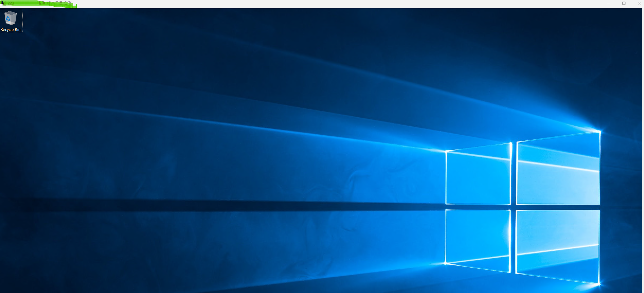Click the dark horizontal shadow band on the wallpaper

(x=212, y=205)
